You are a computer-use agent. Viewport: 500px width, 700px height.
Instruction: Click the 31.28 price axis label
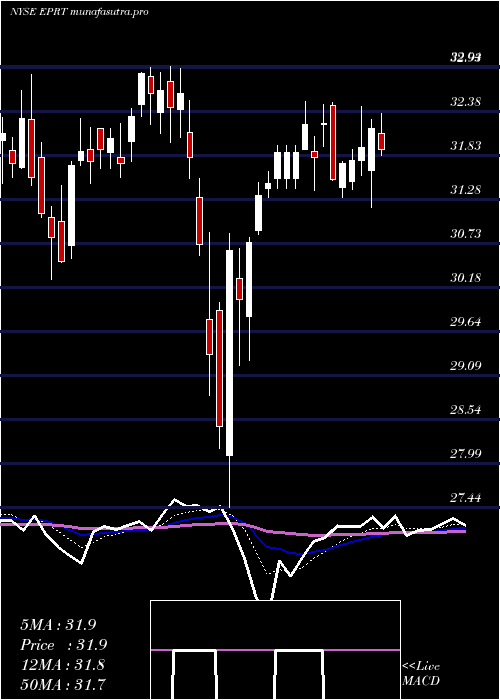(x=466, y=190)
